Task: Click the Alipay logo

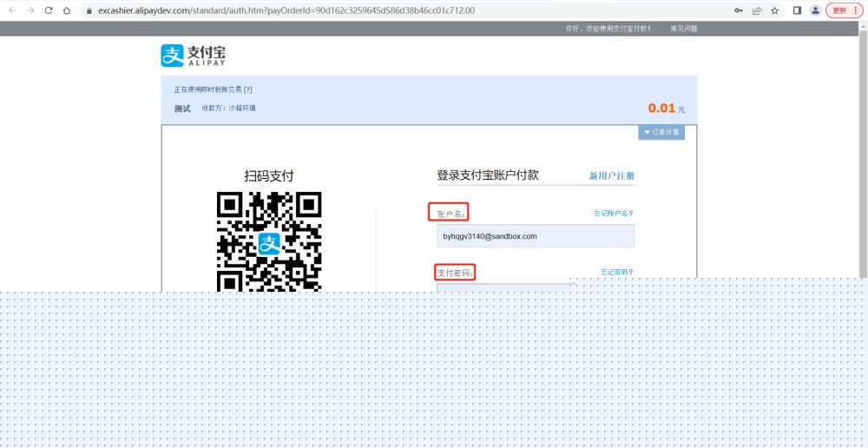Action: click(193, 56)
